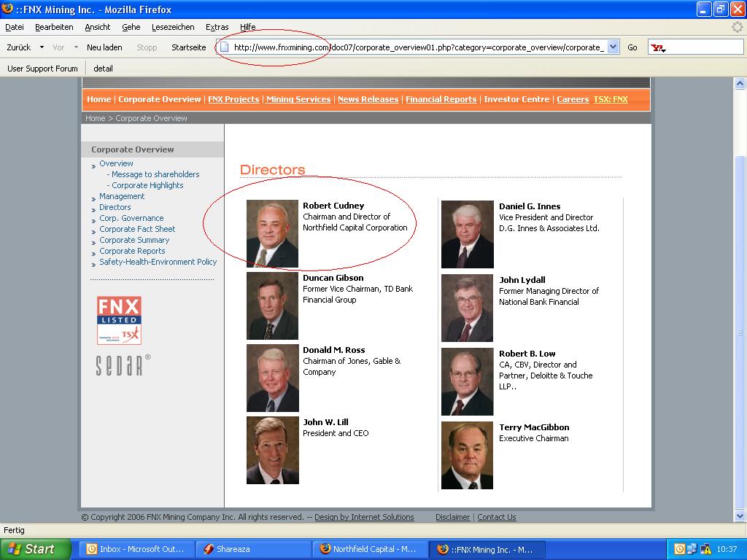This screenshot has height=560, width=747.
Task: Open the Yahoo search engine selector
Action: point(659,47)
